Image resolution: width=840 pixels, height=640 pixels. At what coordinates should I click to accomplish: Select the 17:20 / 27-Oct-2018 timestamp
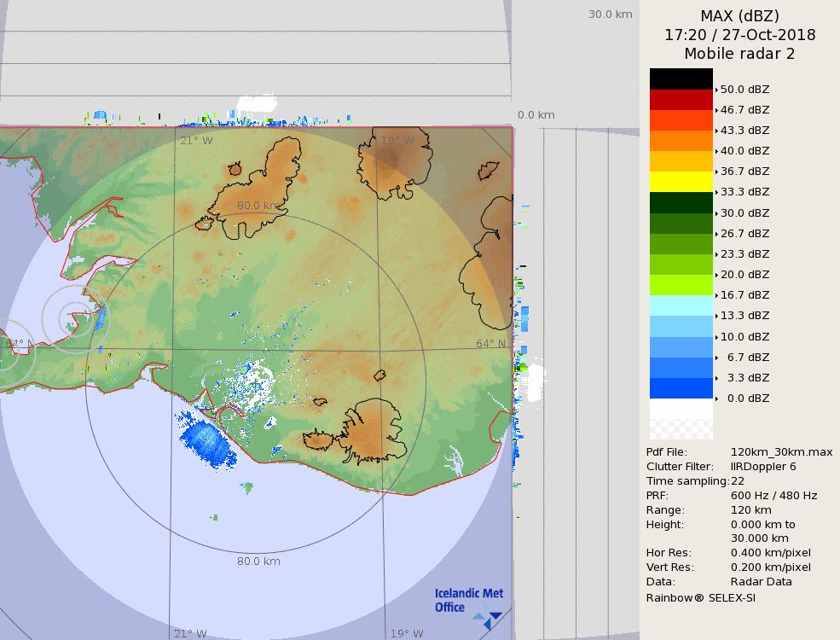pos(739,35)
